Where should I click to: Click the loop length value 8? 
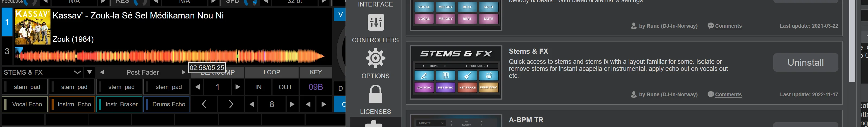272,104
